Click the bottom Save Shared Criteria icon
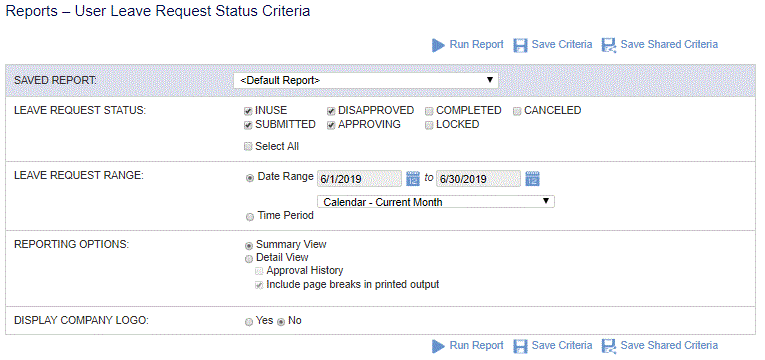 pos(609,346)
